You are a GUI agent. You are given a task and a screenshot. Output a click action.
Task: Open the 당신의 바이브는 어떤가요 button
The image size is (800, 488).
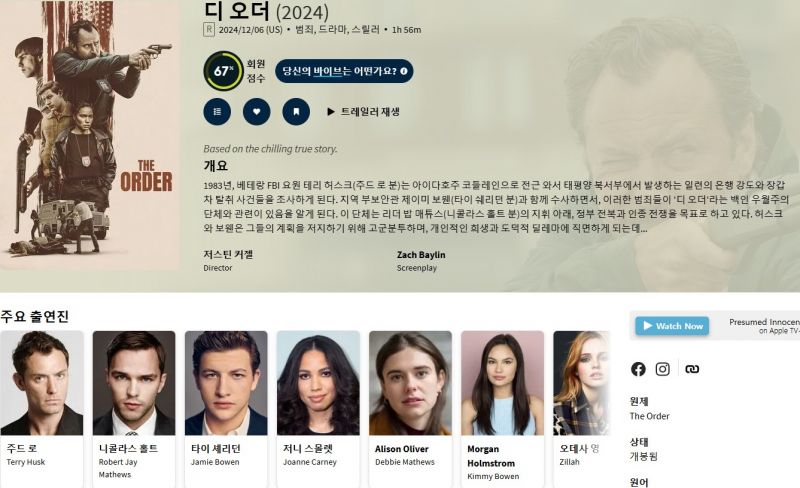344,71
